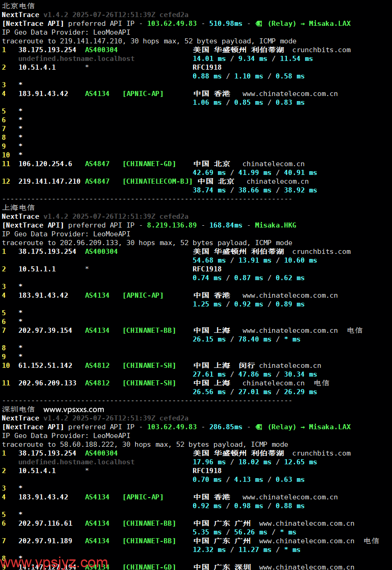
Task: Click the 168.84ms API latency value
Action: pyautogui.click(x=226, y=225)
